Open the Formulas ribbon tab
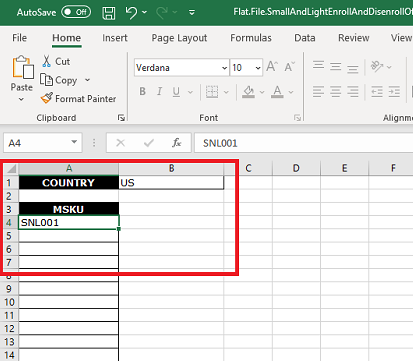This screenshot has height=361, width=413. tap(251, 38)
